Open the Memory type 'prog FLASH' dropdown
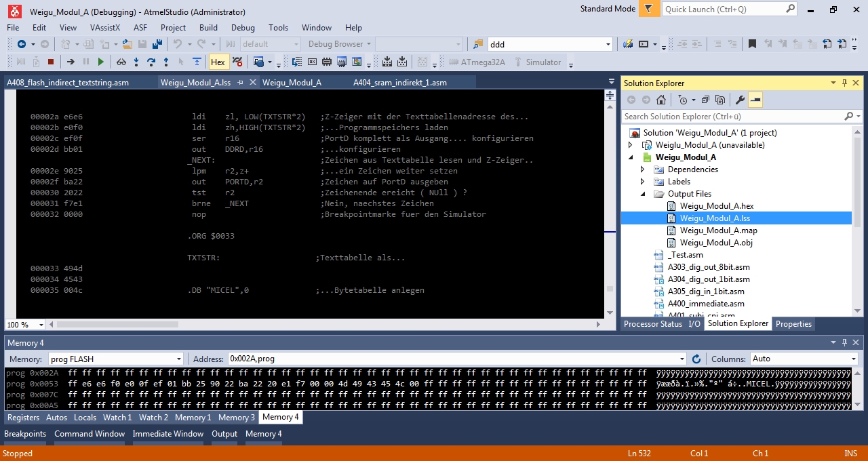The image size is (868, 461). (179, 359)
